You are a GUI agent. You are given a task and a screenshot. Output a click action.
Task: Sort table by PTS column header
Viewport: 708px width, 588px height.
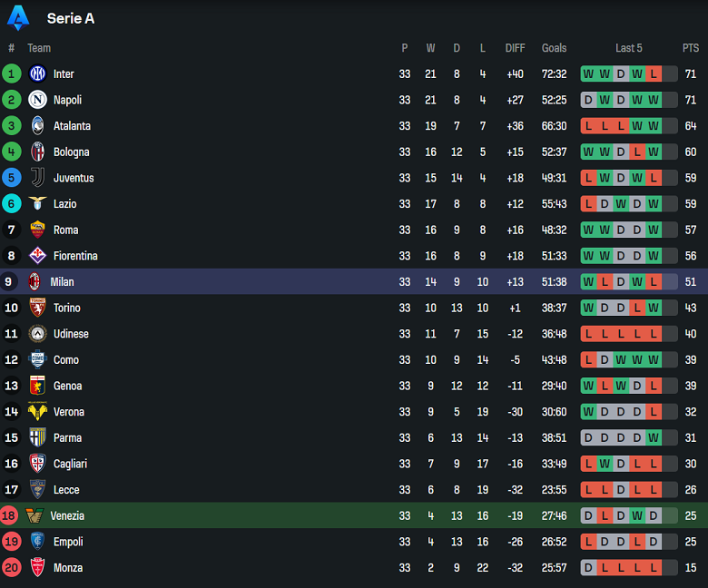[x=691, y=48]
